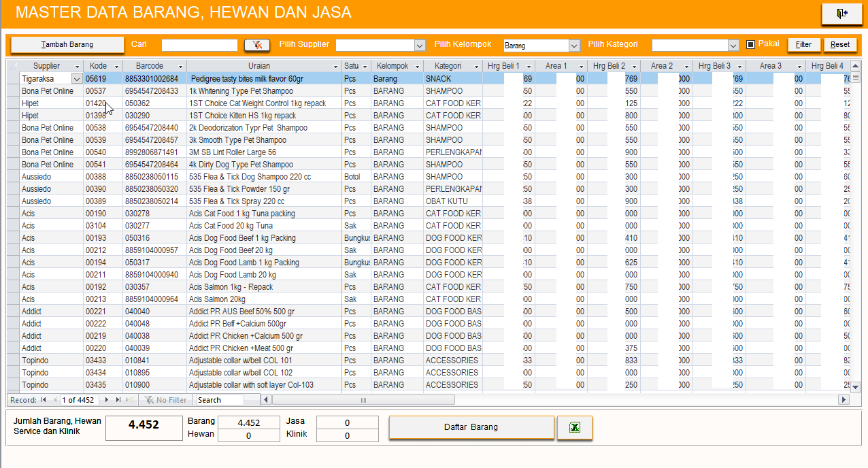Click the No Filter indicator
868x468 pixels.
(164, 400)
